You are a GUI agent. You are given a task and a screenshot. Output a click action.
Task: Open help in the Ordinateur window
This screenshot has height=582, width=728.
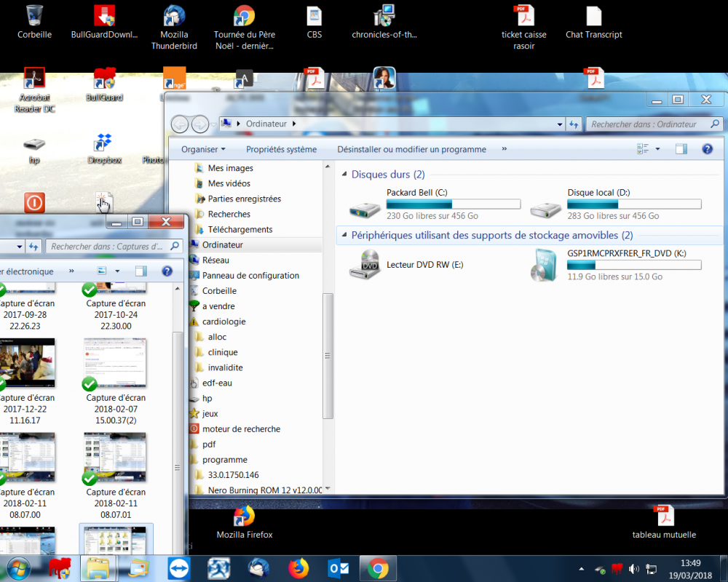click(x=706, y=149)
